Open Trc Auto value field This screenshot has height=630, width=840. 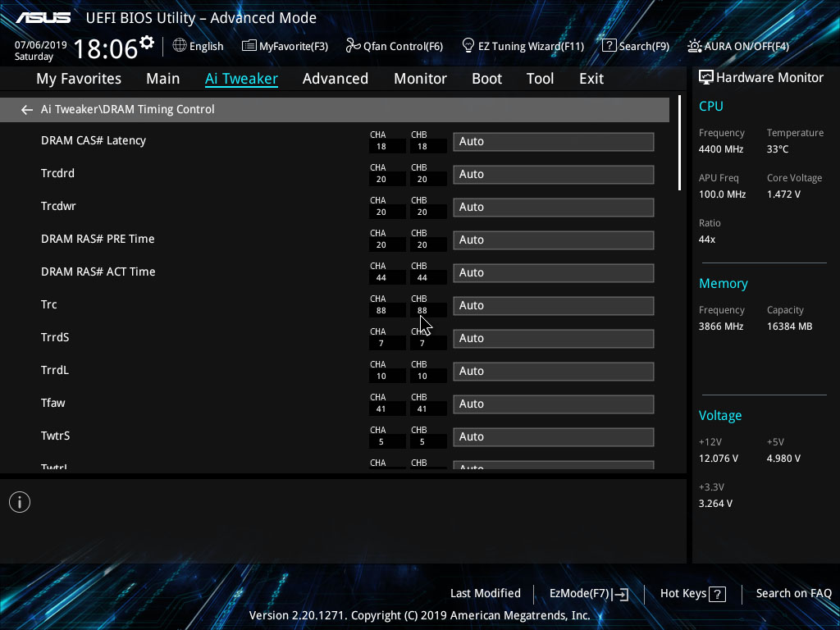554,306
